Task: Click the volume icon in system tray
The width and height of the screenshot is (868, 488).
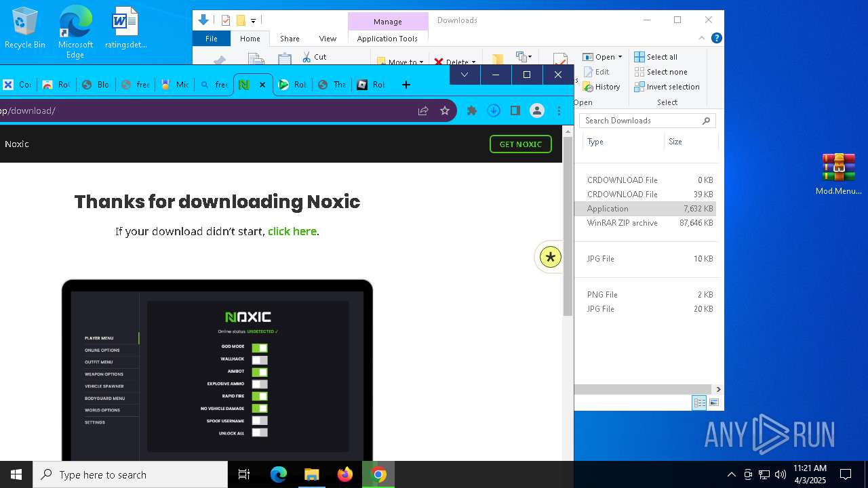Action: [x=781, y=474]
